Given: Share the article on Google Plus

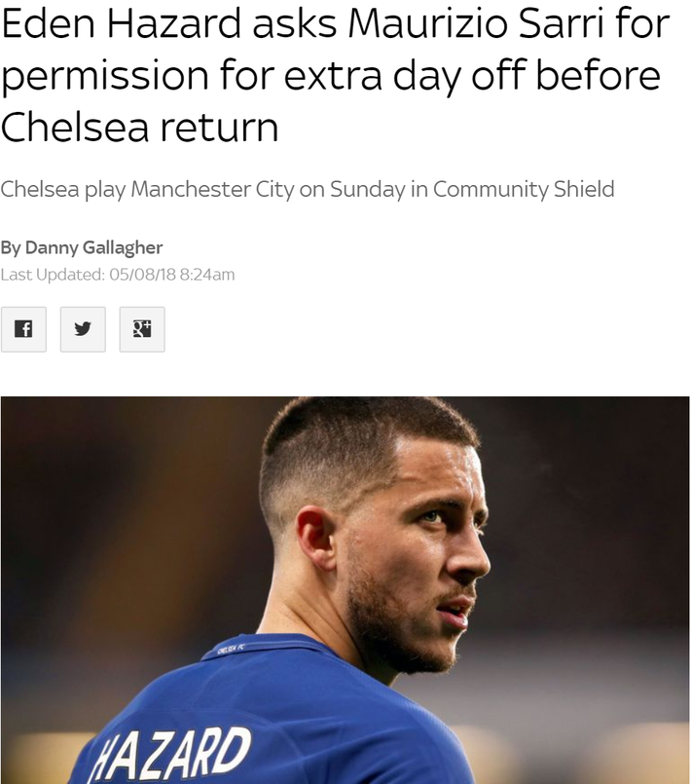Looking at the screenshot, I should (x=142, y=329).
